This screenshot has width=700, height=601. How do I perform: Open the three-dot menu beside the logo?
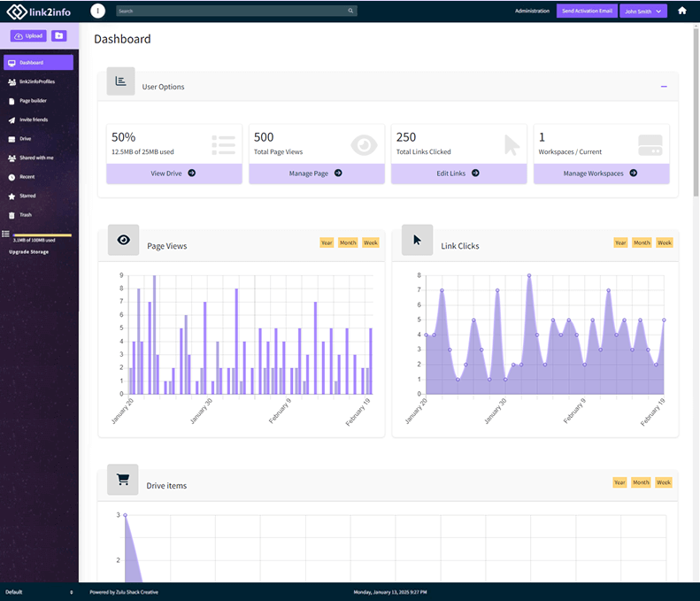click(x=97, y=11)
